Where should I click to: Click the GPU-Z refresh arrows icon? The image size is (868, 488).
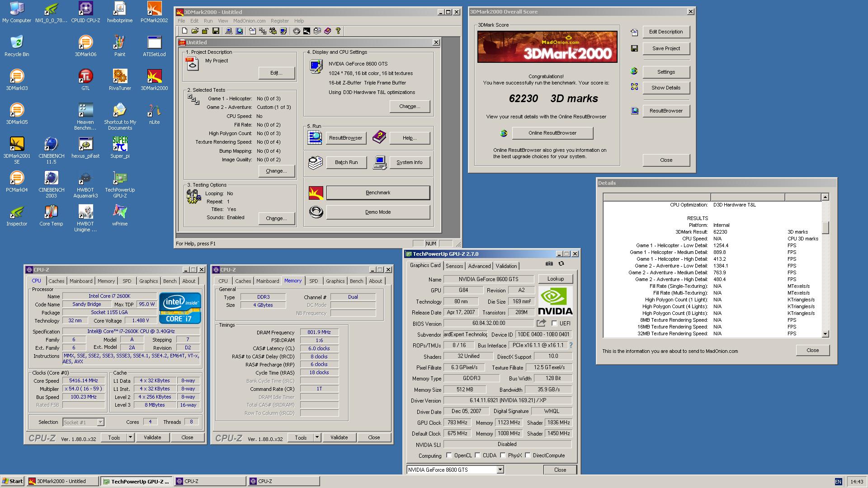click(x=561, y=263)
